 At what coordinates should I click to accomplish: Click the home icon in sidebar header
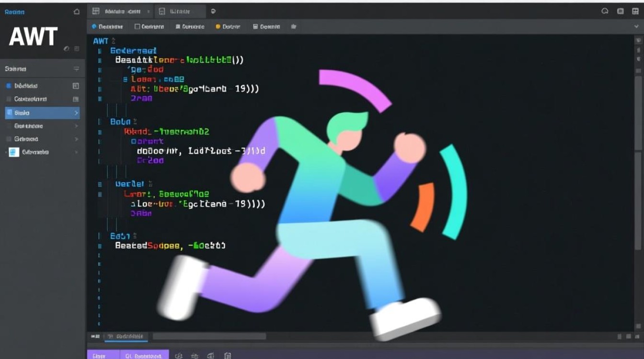tap(76, 11)
